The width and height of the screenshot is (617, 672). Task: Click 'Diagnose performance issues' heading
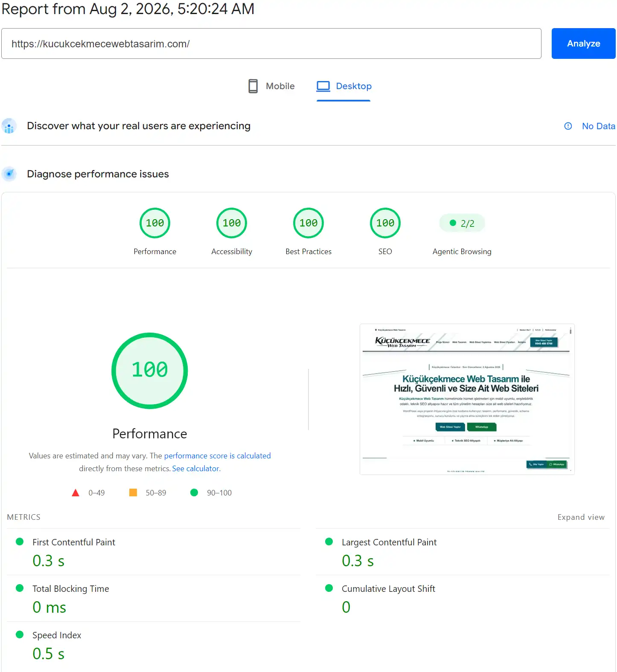pos(98,174)
